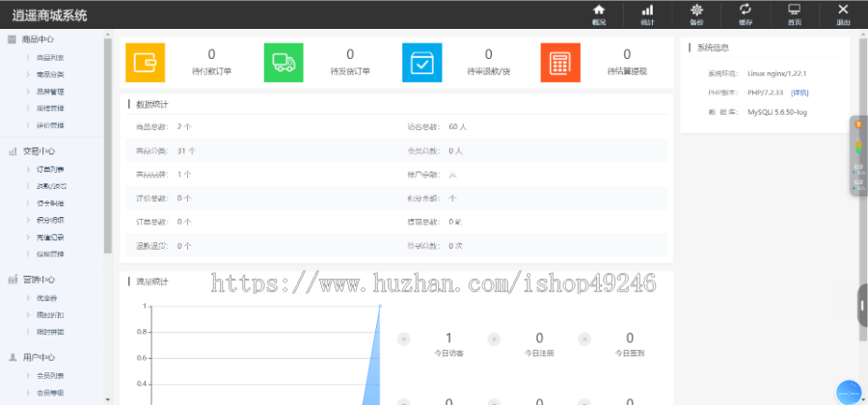
Task: Click the green truck icon for 待发货订单
Action: pyautogui.click(x=284, y=63)
